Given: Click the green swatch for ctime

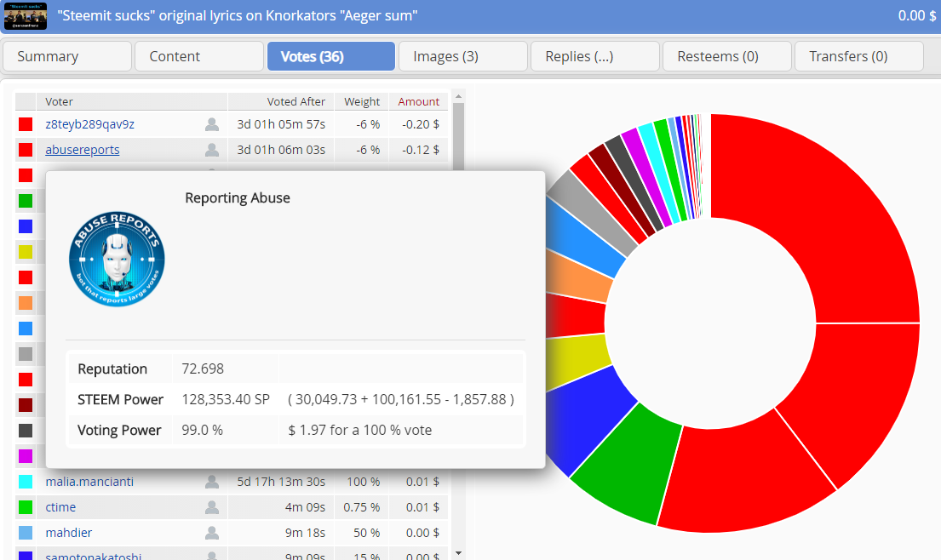Looking at the screenshot, I should coord(26,507).
